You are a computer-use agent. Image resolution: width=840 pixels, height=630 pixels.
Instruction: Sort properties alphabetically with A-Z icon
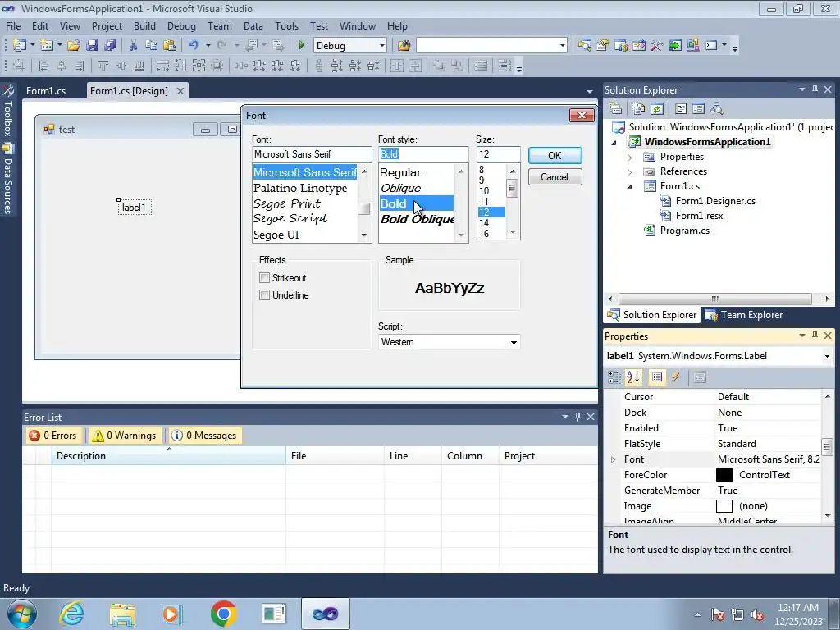633,377
